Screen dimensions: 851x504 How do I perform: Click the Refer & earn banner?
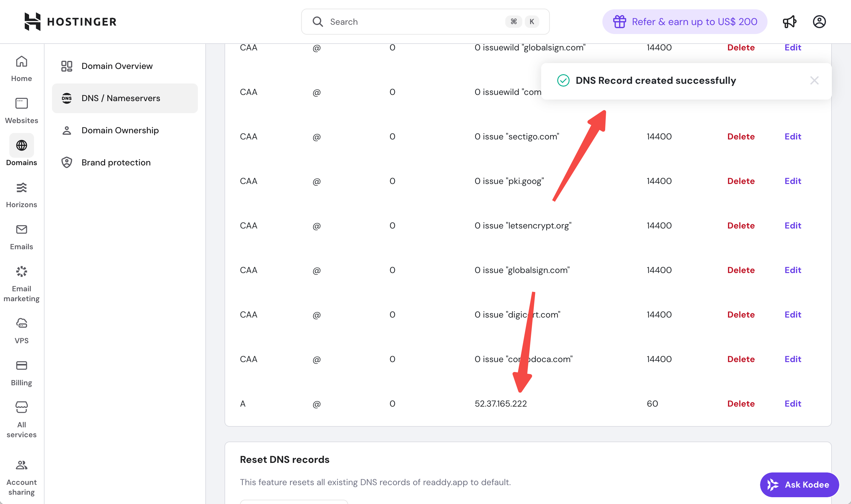(x=685, y=22)
